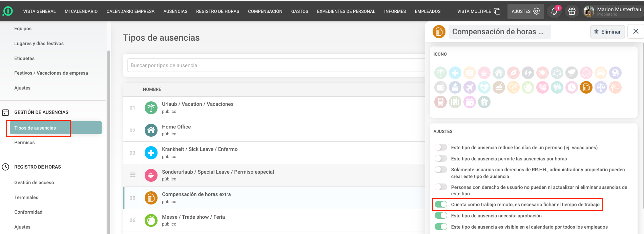Choose the train icon
The height and width of the screenshot is (234, 644).
click(440, 102)
